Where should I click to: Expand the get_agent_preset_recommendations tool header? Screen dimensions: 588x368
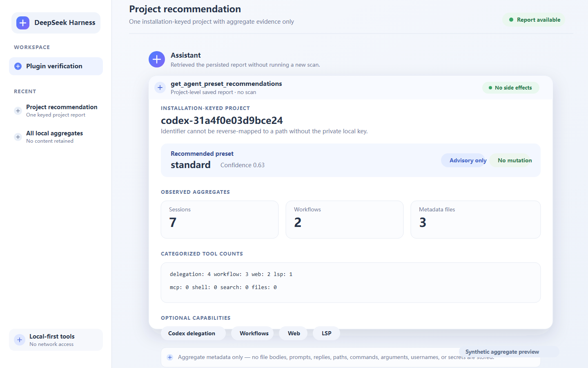pyautogui.click(x=351, y=88)
